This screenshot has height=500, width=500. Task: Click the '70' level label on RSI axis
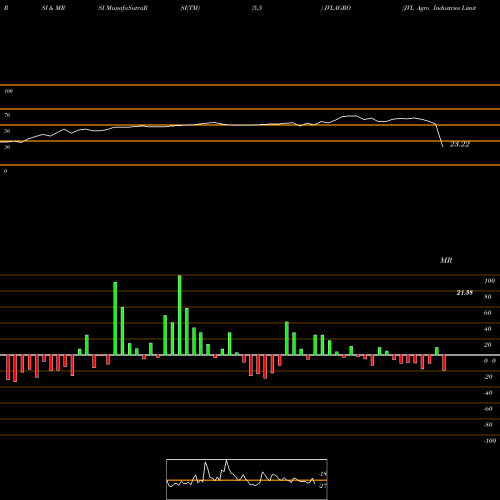[7, 115]
